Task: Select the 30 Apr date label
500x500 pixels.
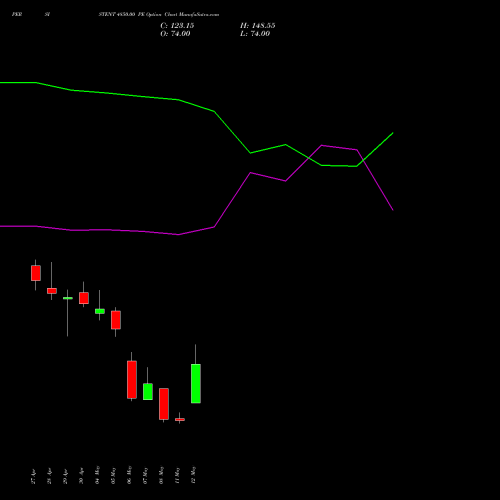Action: 81,476
